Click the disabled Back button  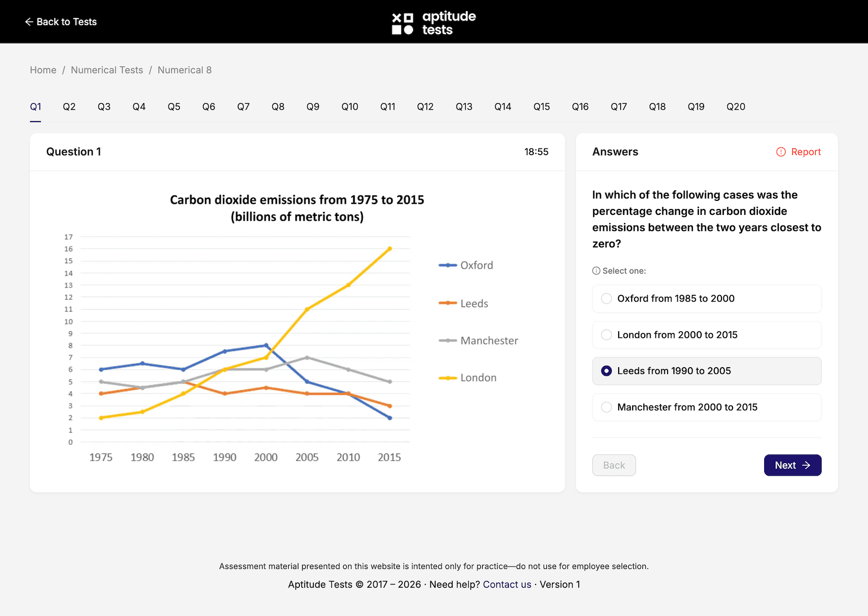point(614,465)
